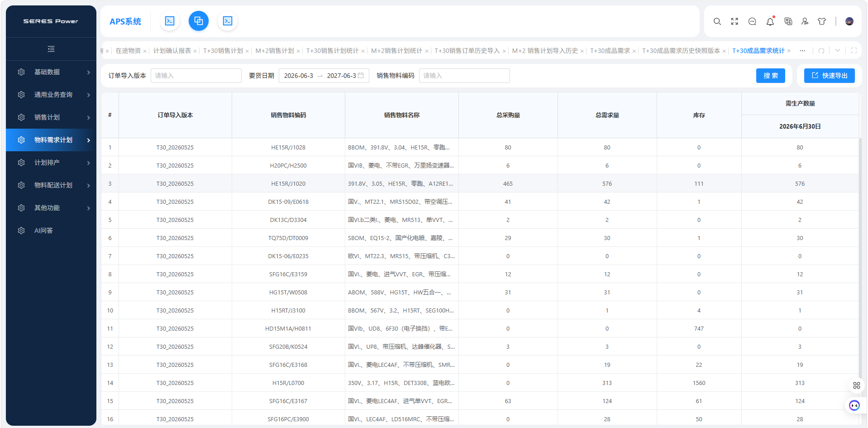The height and width of the screenshot is (428, 868).
Task: Switch to M+2 销售计划导入历史 tab
Action: (x=545, y=51)
